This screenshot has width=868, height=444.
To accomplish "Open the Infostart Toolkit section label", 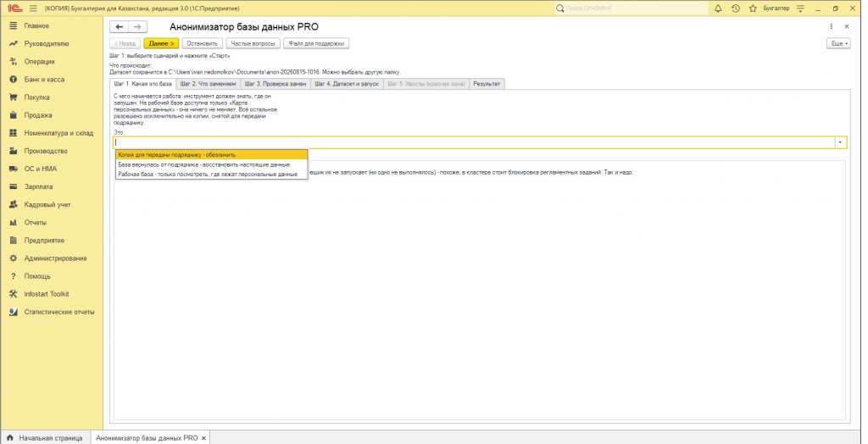I will [47, 294].
